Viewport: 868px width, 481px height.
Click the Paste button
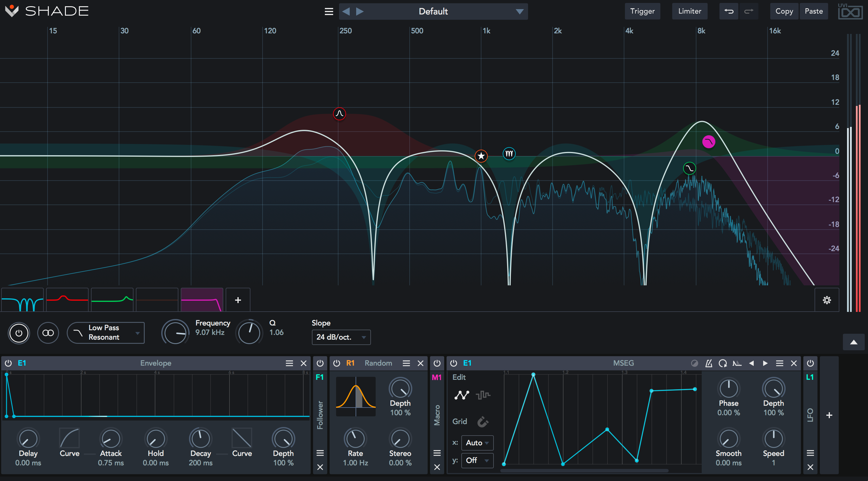(x=814, y=12)
